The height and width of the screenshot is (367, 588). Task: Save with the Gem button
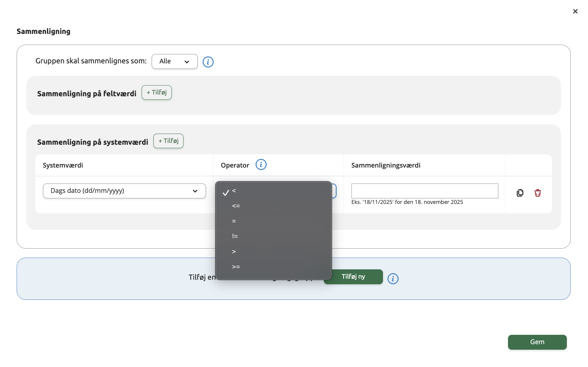[x=537, y=342]
